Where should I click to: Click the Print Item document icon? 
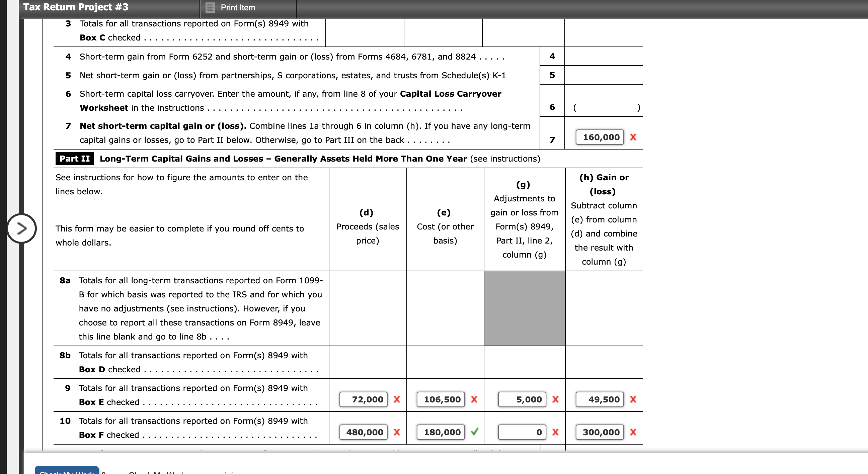(210, 7)
